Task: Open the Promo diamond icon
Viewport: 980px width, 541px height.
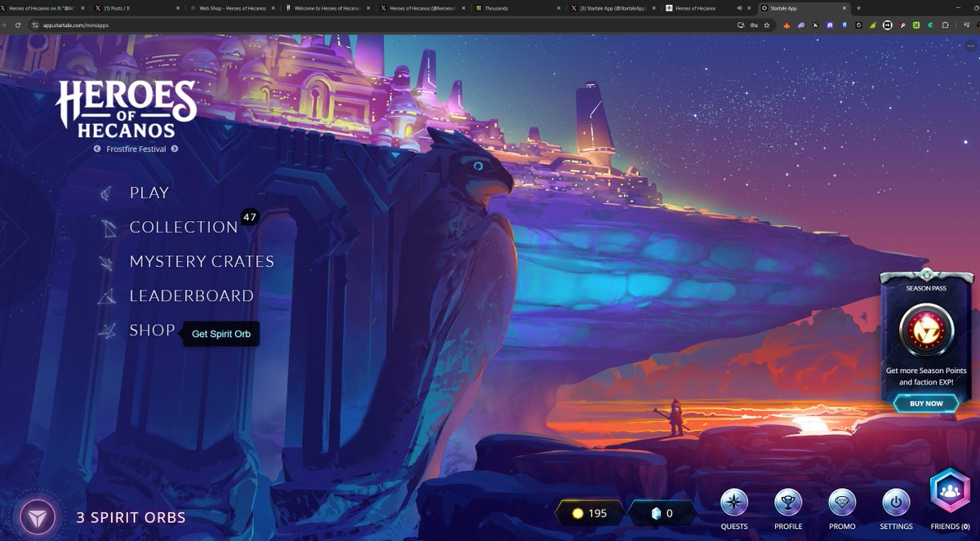Action: pos(842,503)
